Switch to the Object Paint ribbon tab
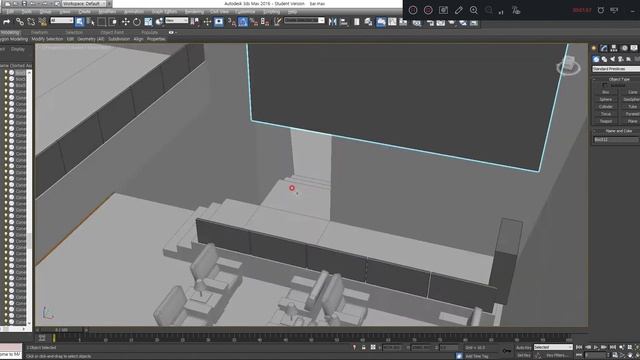The height and width of the screenshot is (360, 640). click(112, 32)
